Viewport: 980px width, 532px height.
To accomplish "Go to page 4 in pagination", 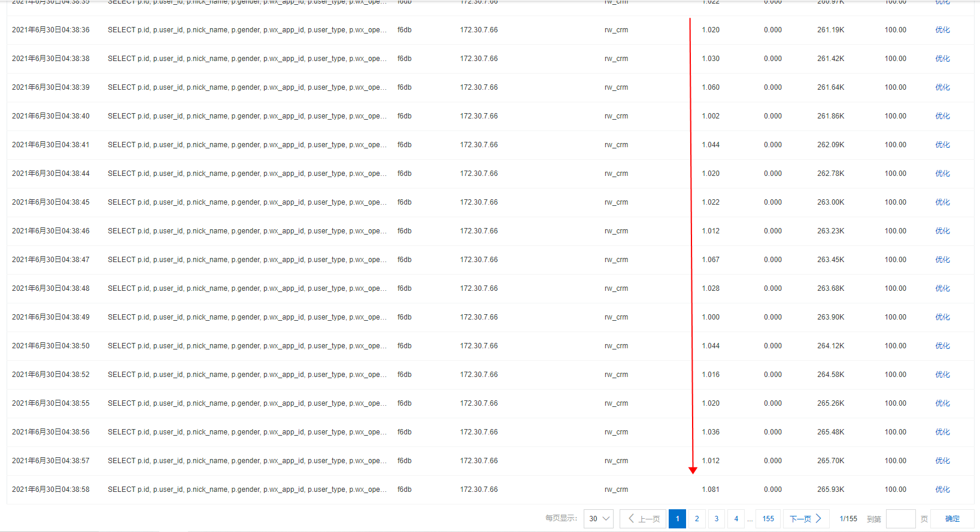I will [736, 519].
